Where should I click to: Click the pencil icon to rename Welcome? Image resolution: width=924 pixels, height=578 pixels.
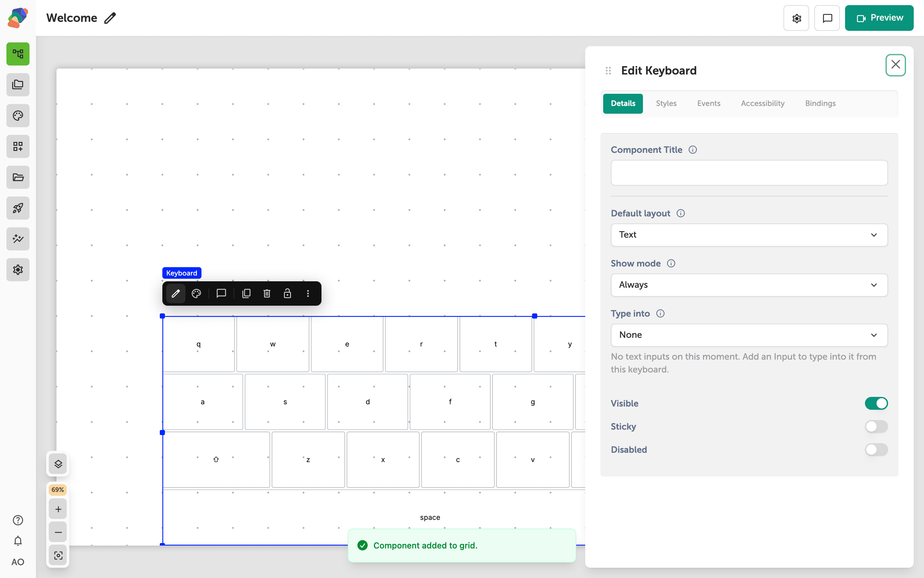tap(110, 18)
